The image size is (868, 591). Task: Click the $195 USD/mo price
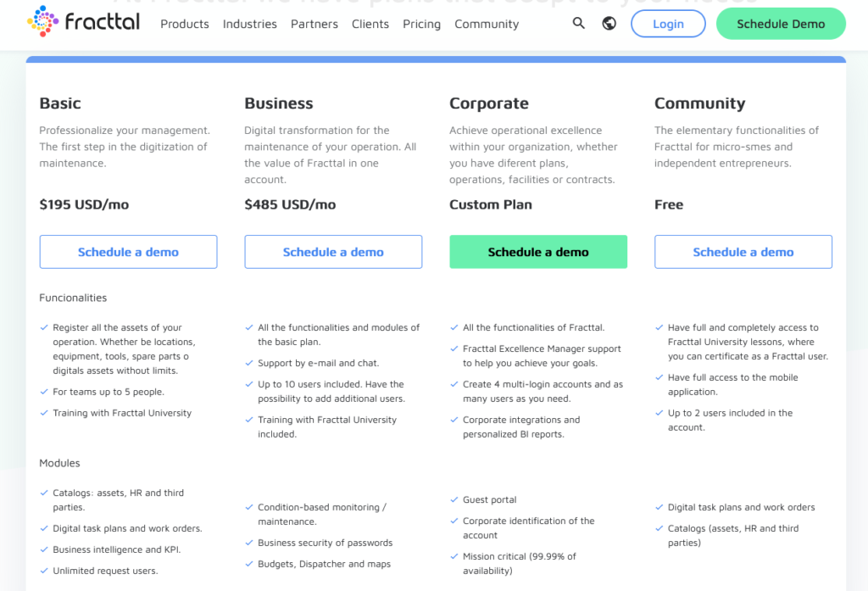pos(84,204)
